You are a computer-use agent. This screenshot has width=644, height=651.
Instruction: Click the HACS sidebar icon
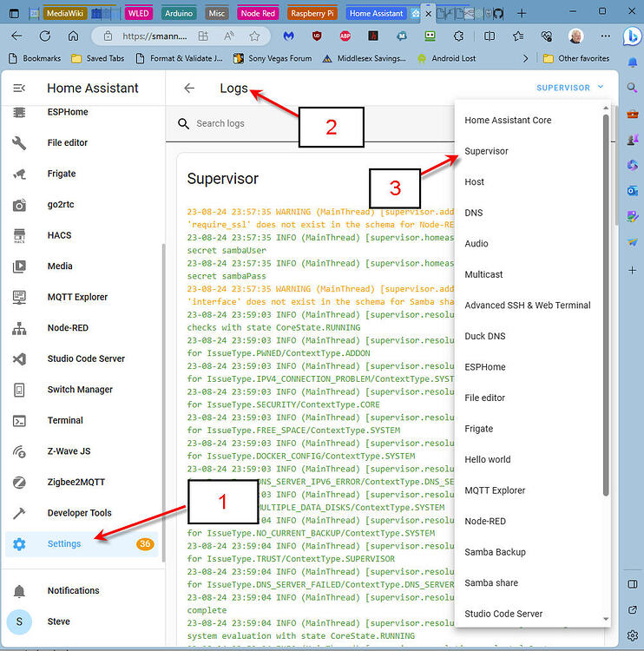pyautogui.click(x=19, y=235)
